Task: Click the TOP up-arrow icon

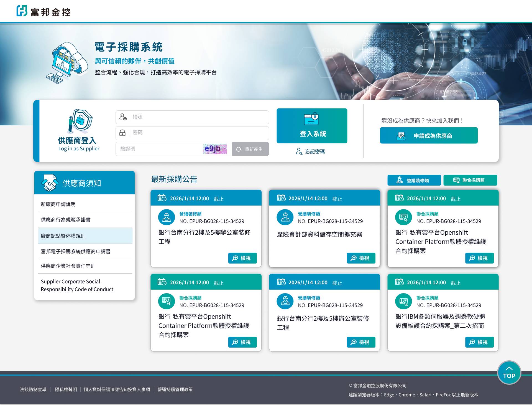Action: click(509, 368)
